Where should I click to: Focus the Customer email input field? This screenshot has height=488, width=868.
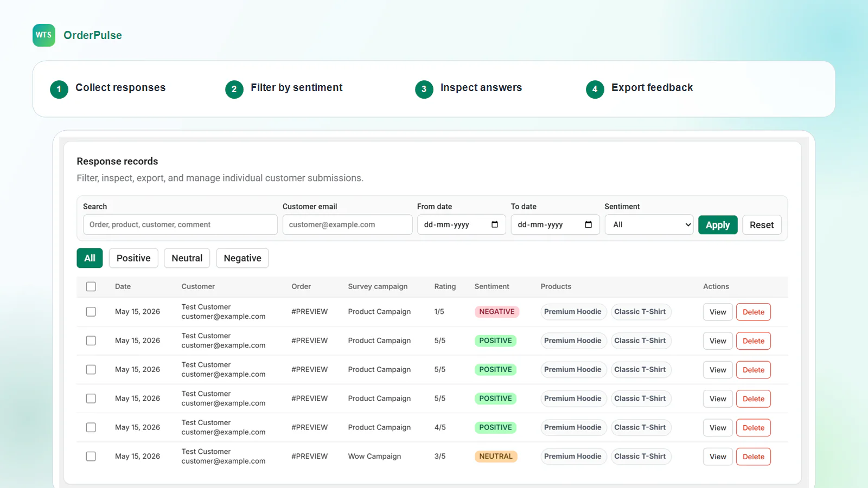coord(348,224)
